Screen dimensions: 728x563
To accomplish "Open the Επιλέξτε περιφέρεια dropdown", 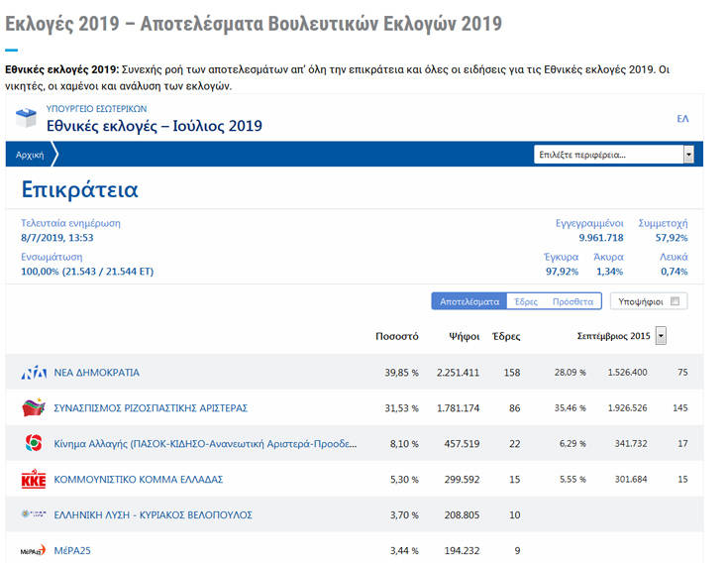I will click(613, 155).
